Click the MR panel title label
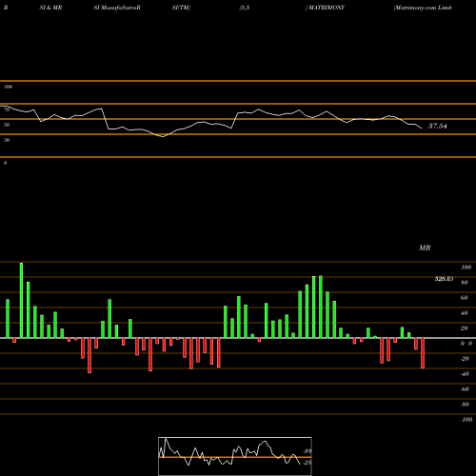 [425, 248]
